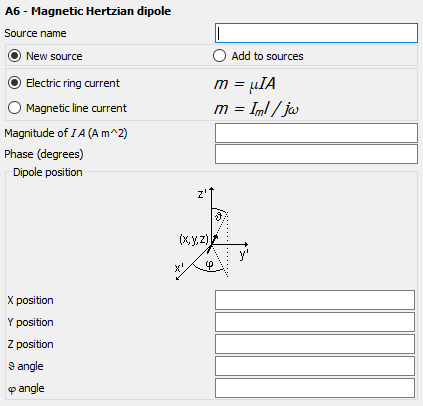
Task: Click the m = Iml / jω formula
Action: (x=256, y=109)
